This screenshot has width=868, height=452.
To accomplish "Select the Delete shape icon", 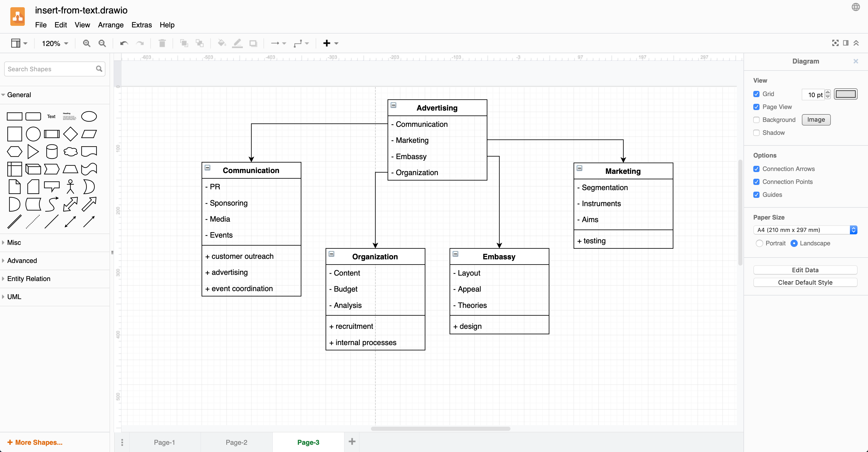I will tap(162, 43).
